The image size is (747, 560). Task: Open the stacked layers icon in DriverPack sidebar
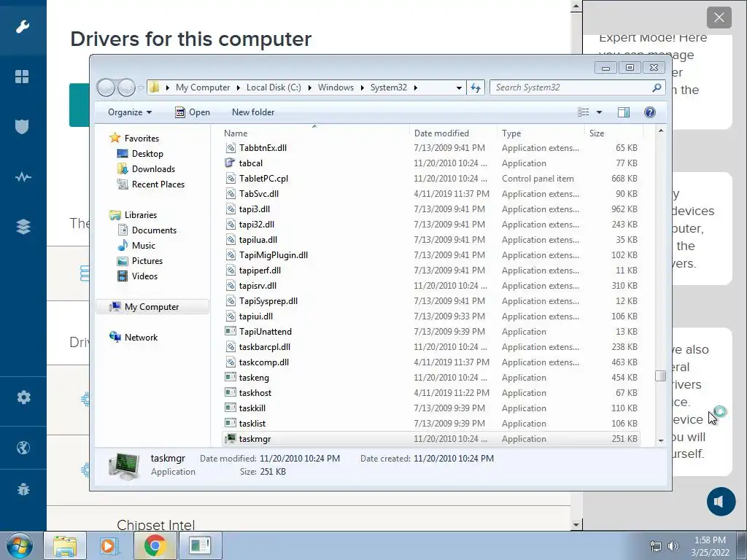23,227
